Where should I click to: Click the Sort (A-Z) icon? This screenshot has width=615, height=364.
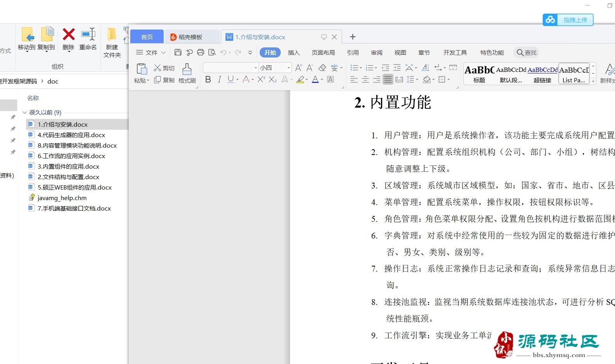pyautogui.click(x=426, y=68)
